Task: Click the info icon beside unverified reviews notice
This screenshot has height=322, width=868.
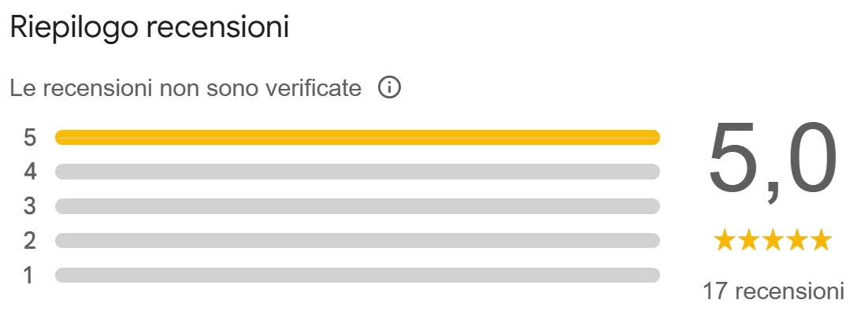Action: coord(389,87)
